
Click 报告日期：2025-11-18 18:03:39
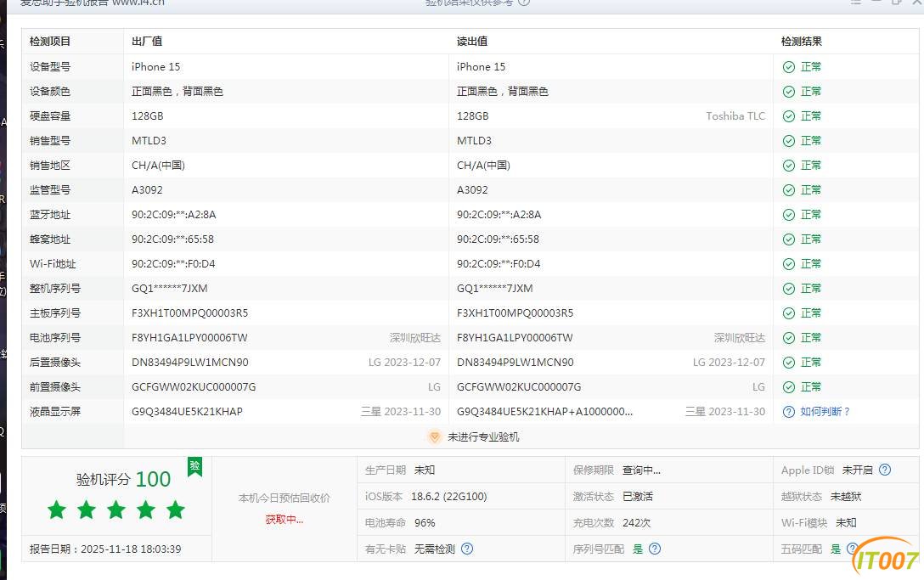click(105, 549)
